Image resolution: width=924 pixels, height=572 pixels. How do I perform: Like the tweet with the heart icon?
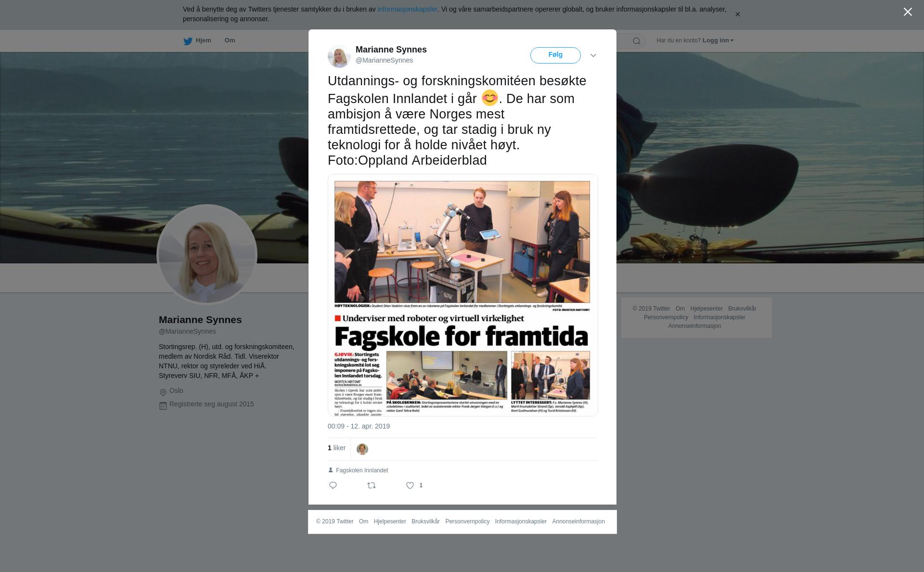point(410,485)
